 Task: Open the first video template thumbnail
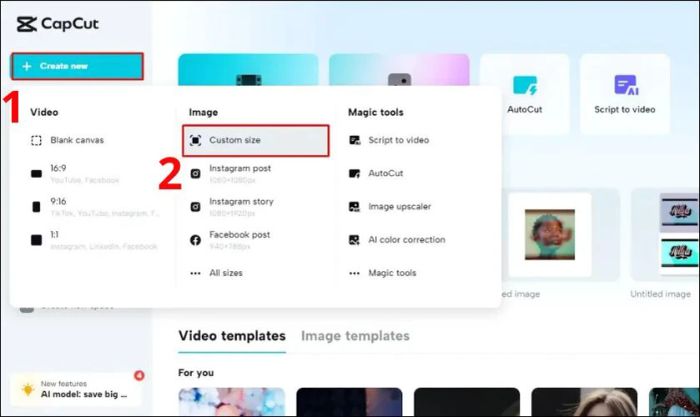coord(231,402)
